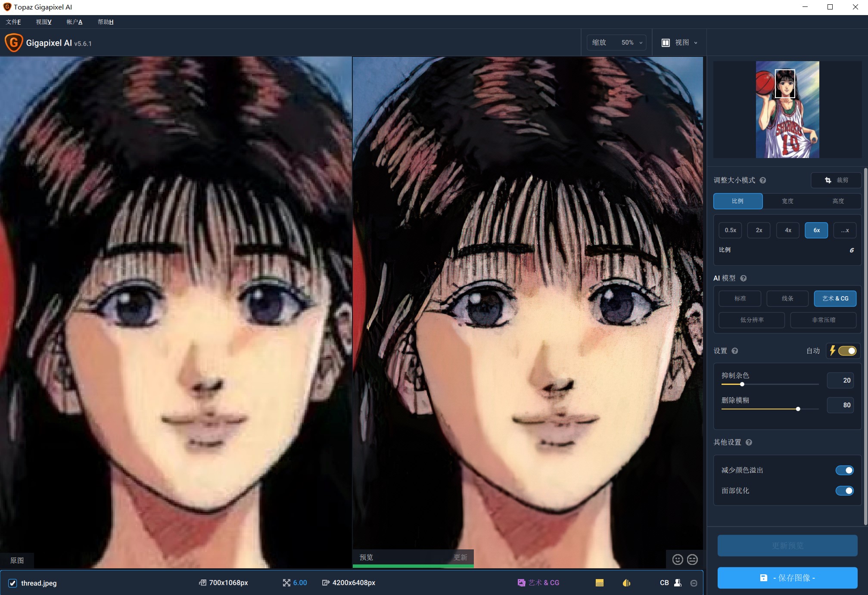The image size is (868, 595).
Task: Choose the 6x scale option
Action: (816, 230)
